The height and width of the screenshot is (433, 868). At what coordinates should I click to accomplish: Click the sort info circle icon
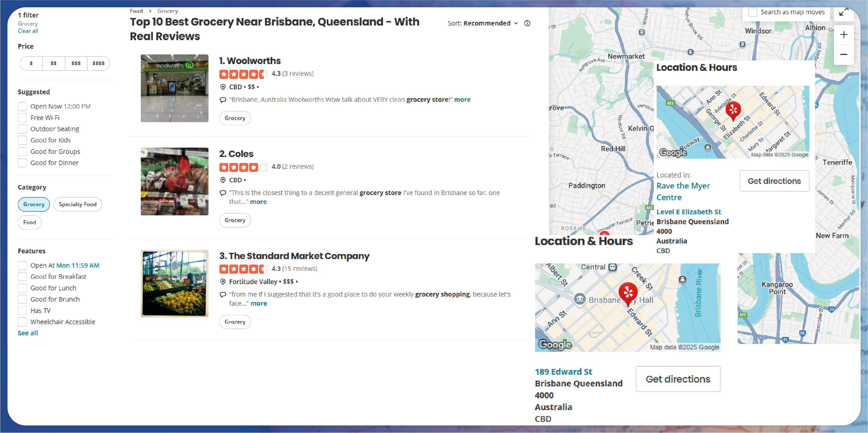click(x=527, y=23)
